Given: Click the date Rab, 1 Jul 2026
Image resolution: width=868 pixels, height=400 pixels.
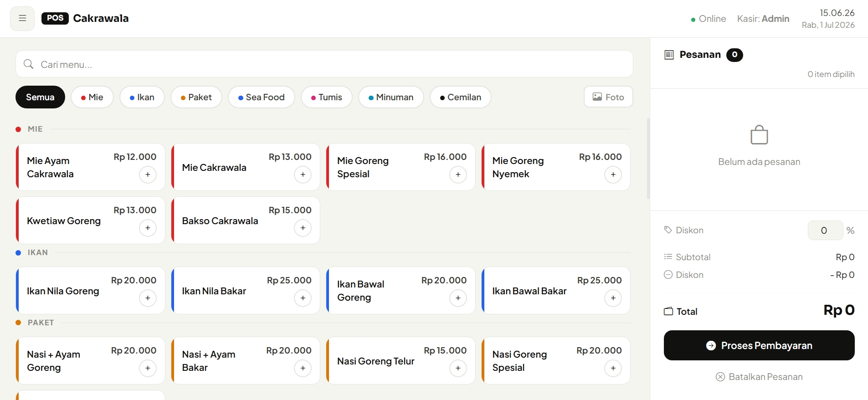Looking at the screenshot, I should [828, 25].
